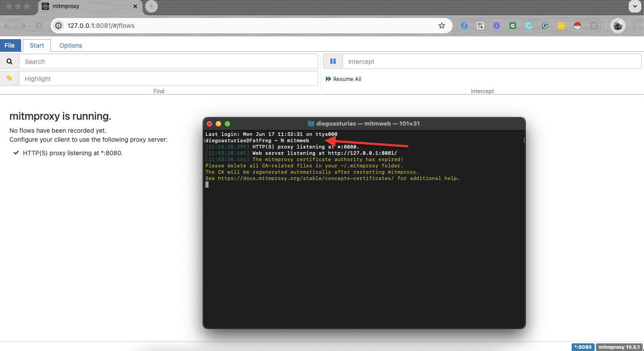
Task: Click the magnifier search icon
Action: (x=9, y=62)
